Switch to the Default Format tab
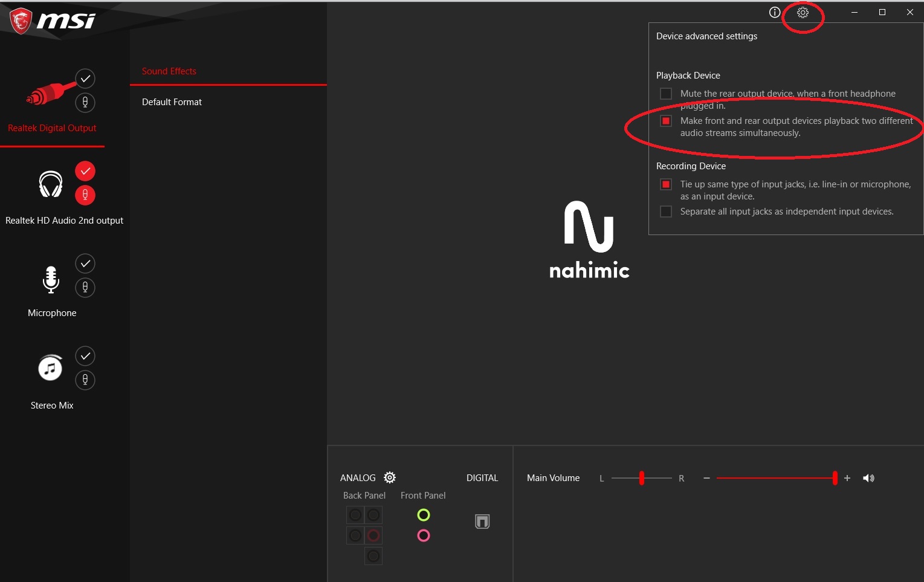The width and height of the screenshot is (924, 582). pyautogui.click(x=172, y=102)
